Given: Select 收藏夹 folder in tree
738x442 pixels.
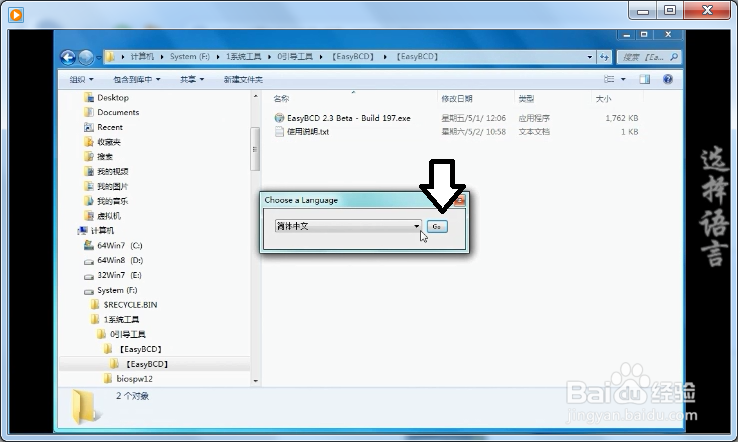Looking at the screenshot, I should 109,142.
